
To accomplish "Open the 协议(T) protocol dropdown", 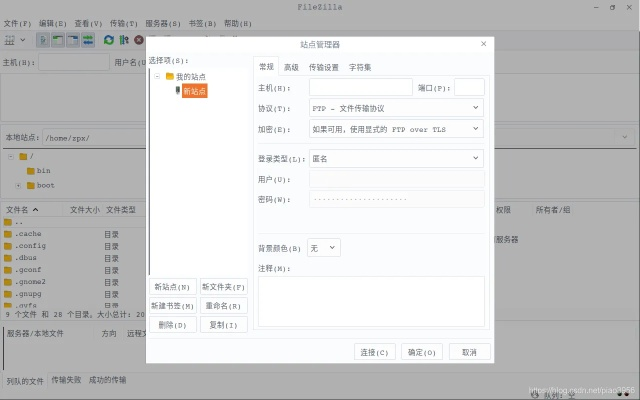I will click(396, 108).
